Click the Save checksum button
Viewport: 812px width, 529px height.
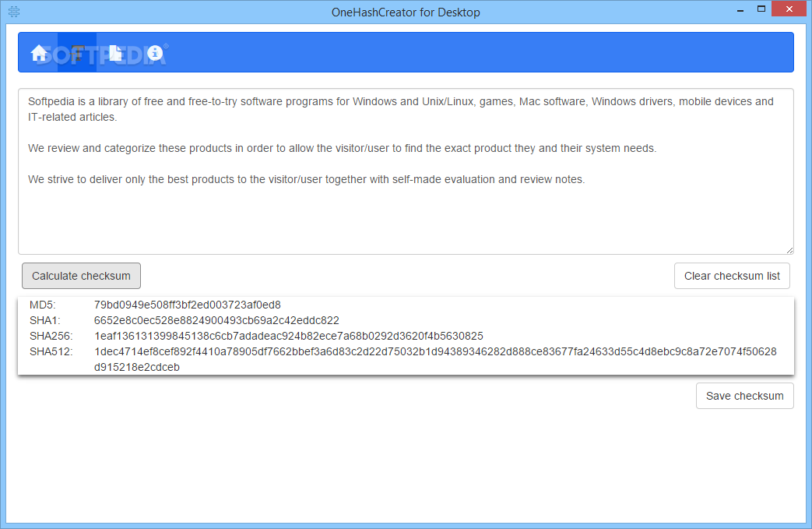(745, 396)
